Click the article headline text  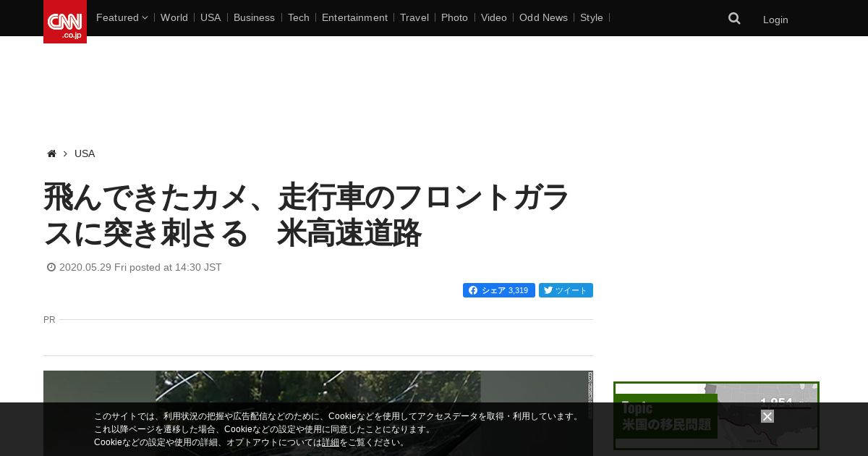click(x=307, y=215)
